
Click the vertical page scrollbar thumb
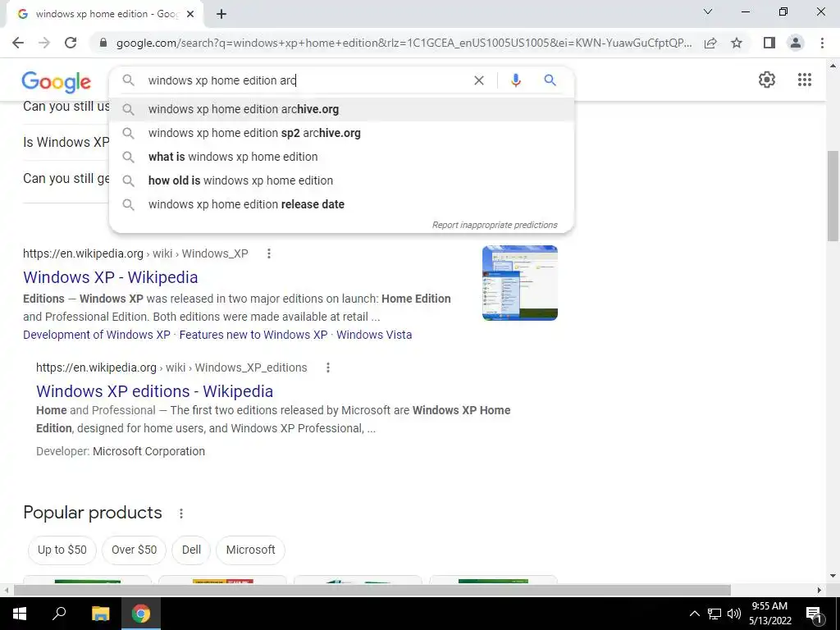tap(833, 195)
